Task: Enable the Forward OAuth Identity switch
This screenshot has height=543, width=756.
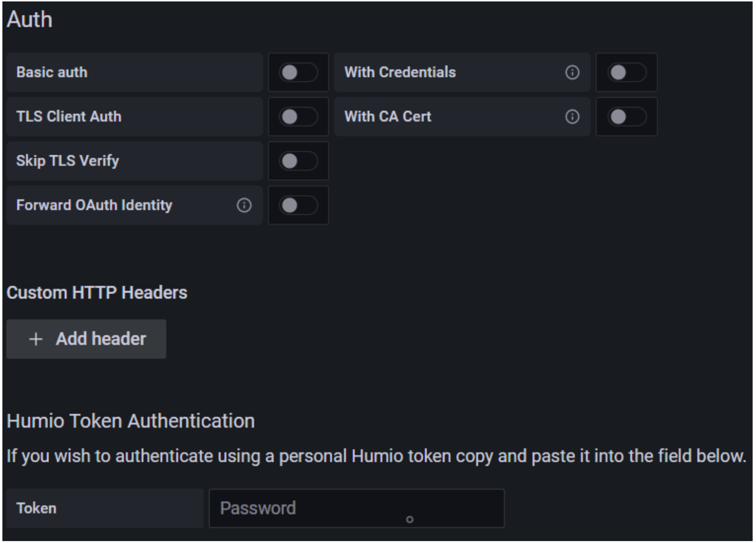Action: [298, 206]
